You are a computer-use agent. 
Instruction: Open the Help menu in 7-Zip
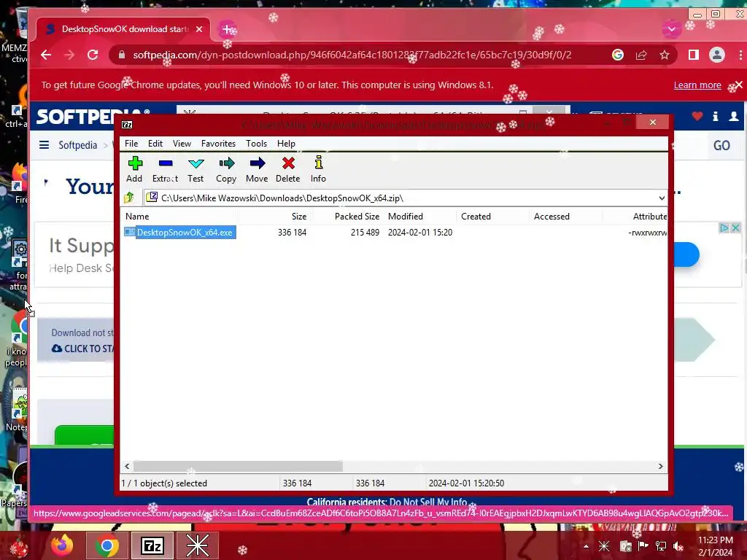[286, 144]
